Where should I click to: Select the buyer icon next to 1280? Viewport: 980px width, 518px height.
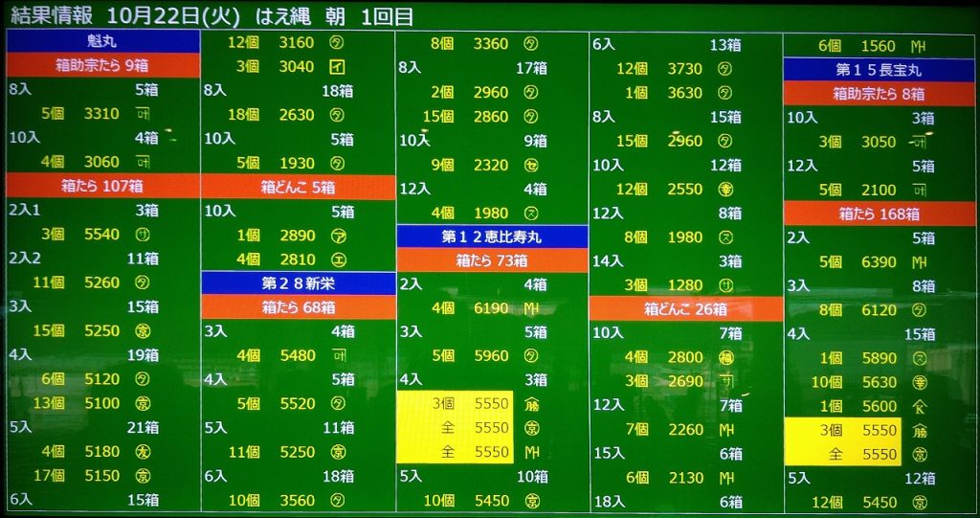[x=726, y=284]
